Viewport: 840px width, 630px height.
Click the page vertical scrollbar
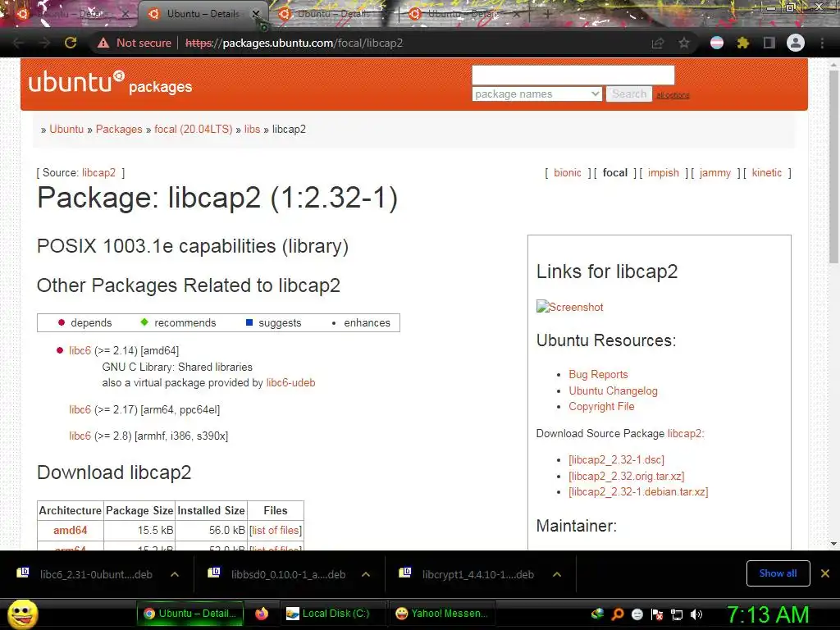(x=833, y=166)
